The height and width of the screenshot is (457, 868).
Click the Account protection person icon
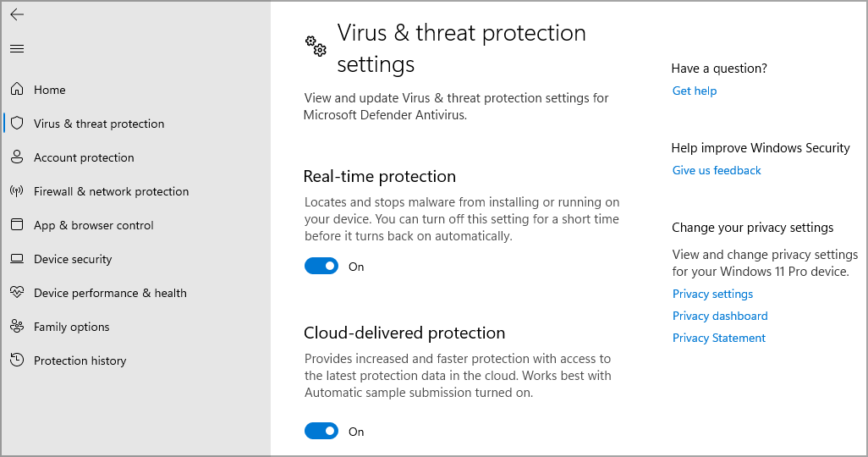(17, 157)
